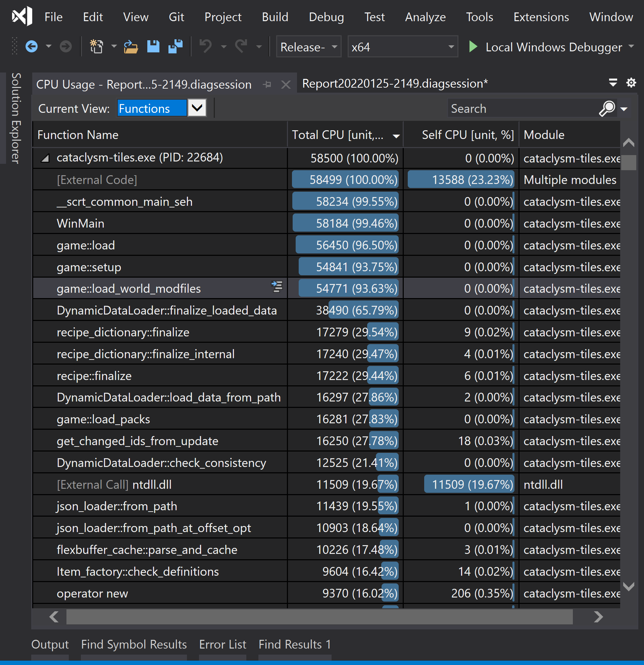This screenshot has width=644, height=665.
Task: Sort by the Total CPU column header
Action: [345, 135]
